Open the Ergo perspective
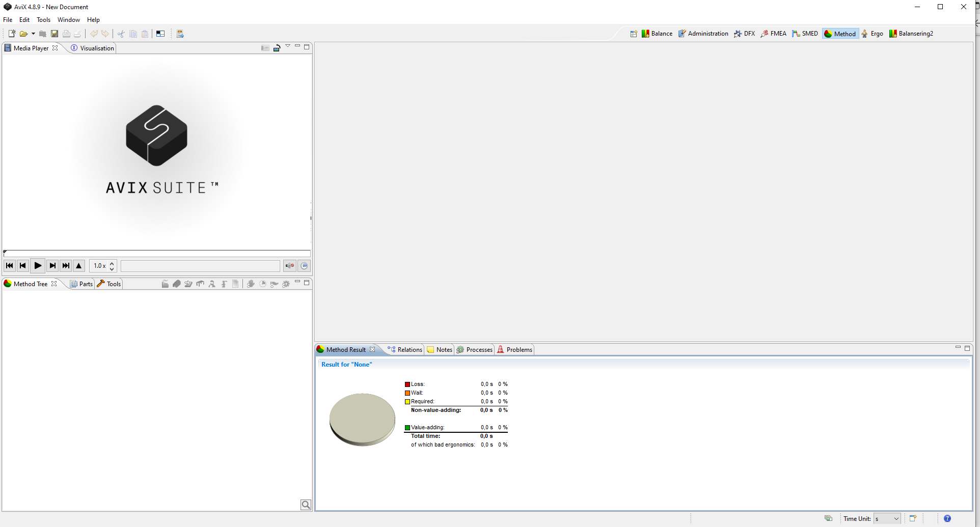Image resolution: width=980 pixels, height=527 pixels. pyautogui.click(x=872, y=33)
